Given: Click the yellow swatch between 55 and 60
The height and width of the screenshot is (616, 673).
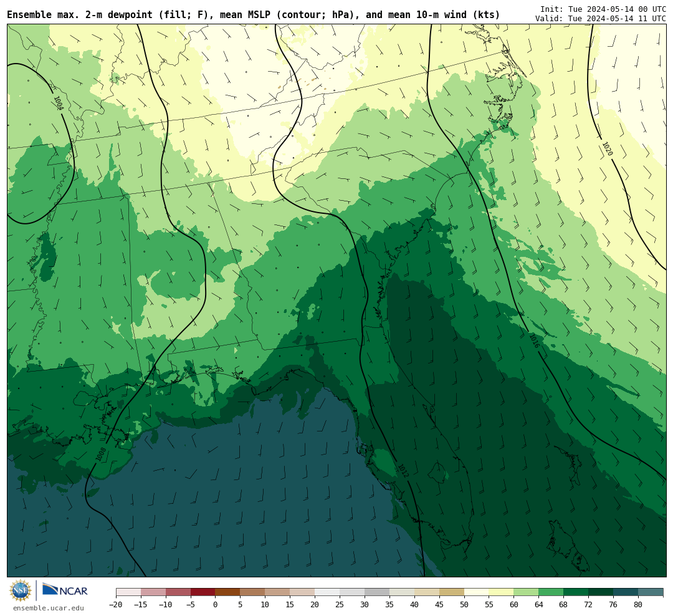Looking at the screenshot, I should pyautogui.click(x=502, y=592).
